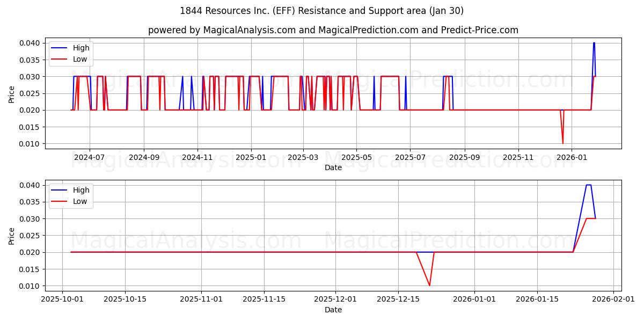Screen dimensions: 644x322
Task: Click the bottom chart x-axis label '2025-10-15'
Action: (x=125, y=299)
